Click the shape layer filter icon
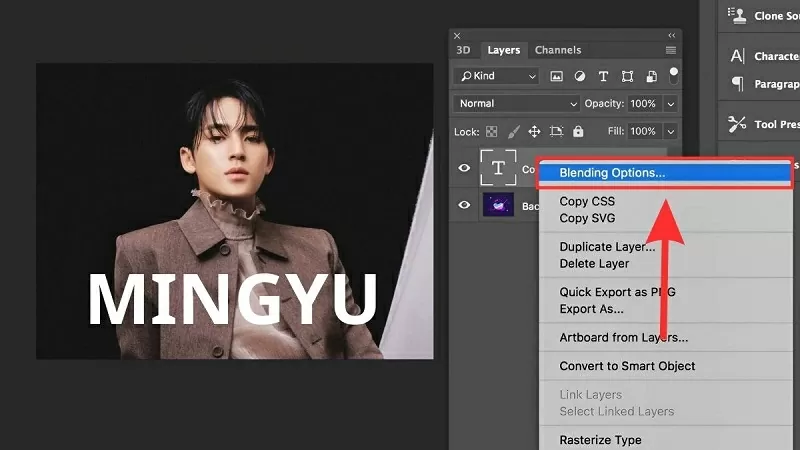Viewport: 800px width, 450px height. pyautogui.click(x=627, y=76)
